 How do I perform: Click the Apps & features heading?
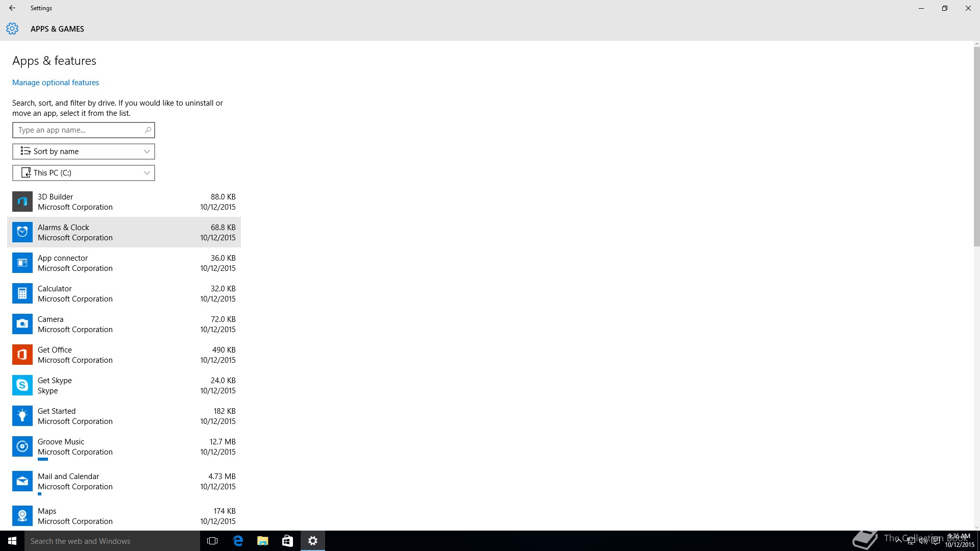coord(54,61)
